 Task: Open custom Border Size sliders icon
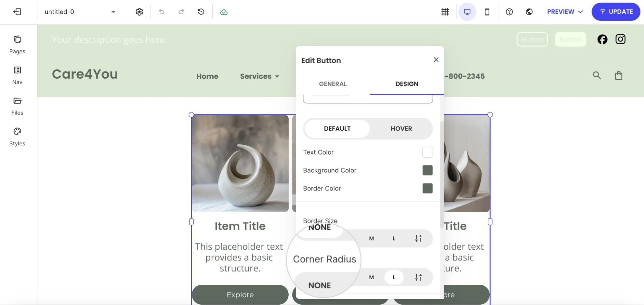418,239
